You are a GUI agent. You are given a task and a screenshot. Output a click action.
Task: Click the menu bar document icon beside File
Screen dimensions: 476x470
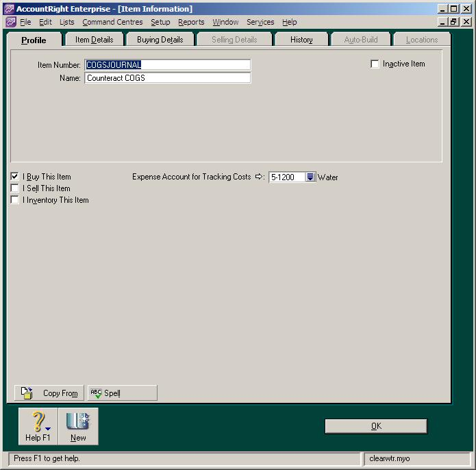[11, 22]
